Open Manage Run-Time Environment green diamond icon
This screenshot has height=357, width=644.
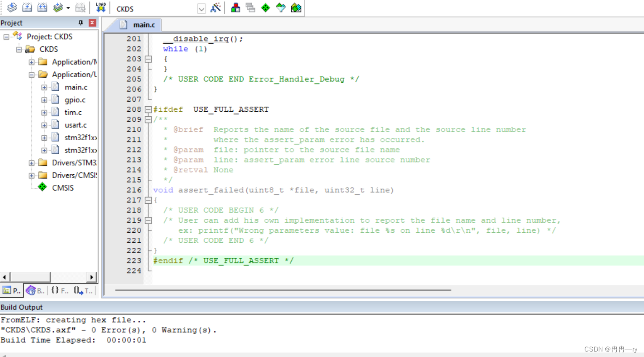[266, 8]
